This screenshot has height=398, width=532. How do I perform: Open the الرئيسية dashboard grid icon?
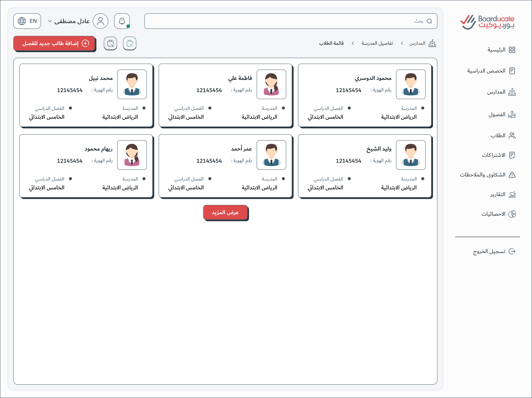tap(512, 50)
